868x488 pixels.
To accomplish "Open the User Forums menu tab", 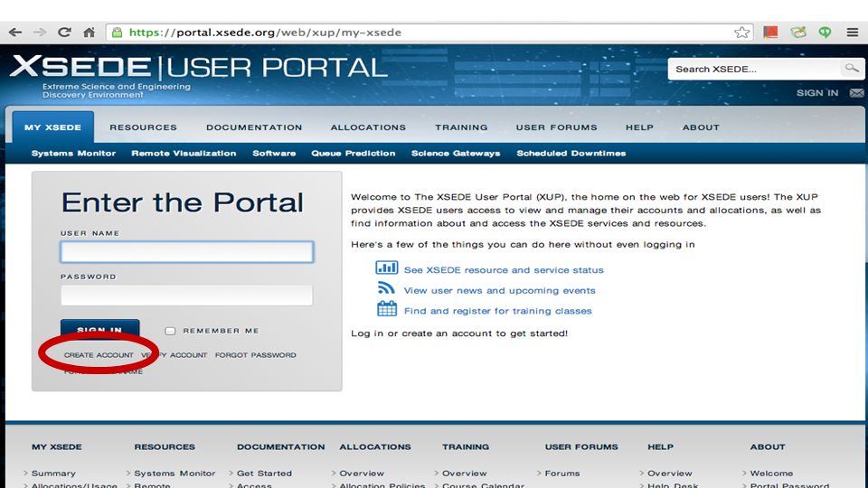I will coord(556,127).
